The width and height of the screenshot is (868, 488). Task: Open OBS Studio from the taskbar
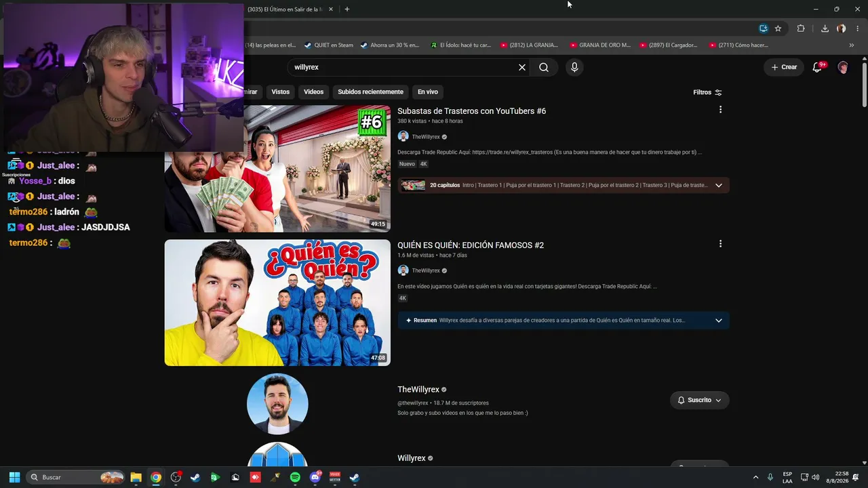click(x=176, y=477)
